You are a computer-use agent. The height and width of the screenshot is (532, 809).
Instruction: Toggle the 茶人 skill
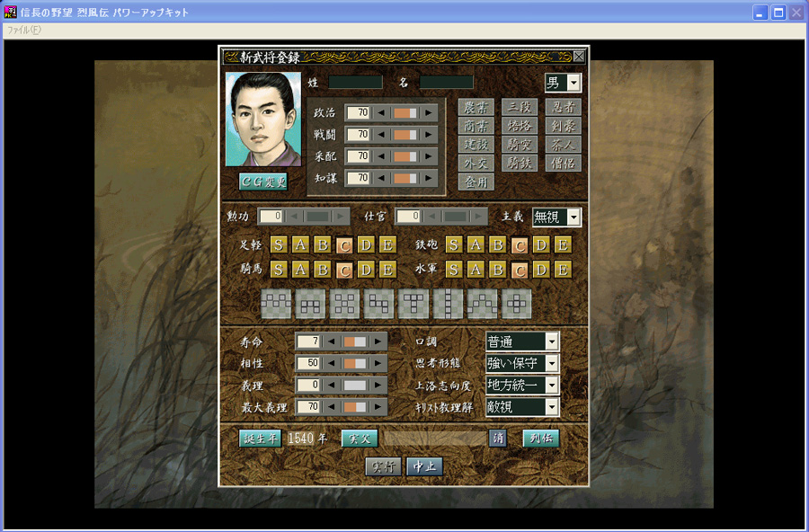tap(564, 145)
